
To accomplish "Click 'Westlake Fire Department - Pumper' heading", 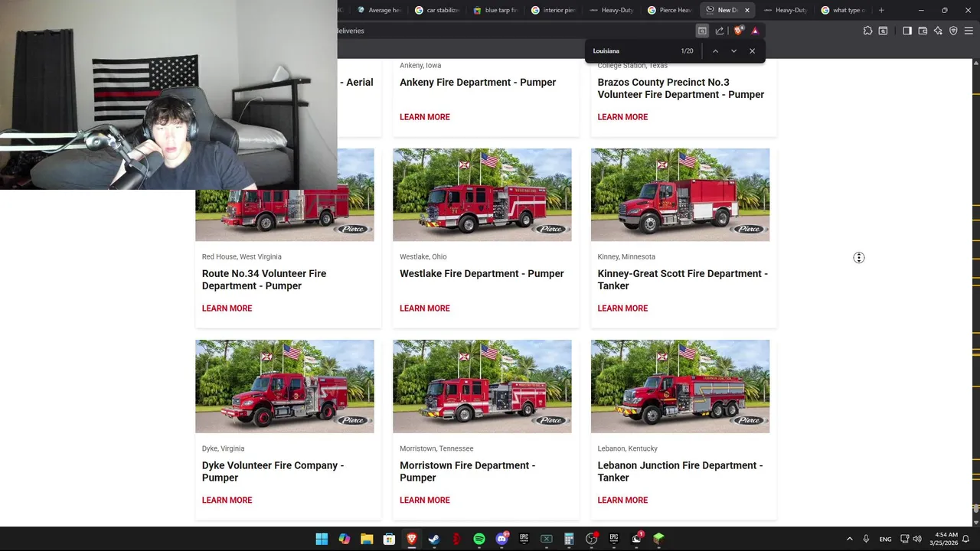I will (482, 274).
